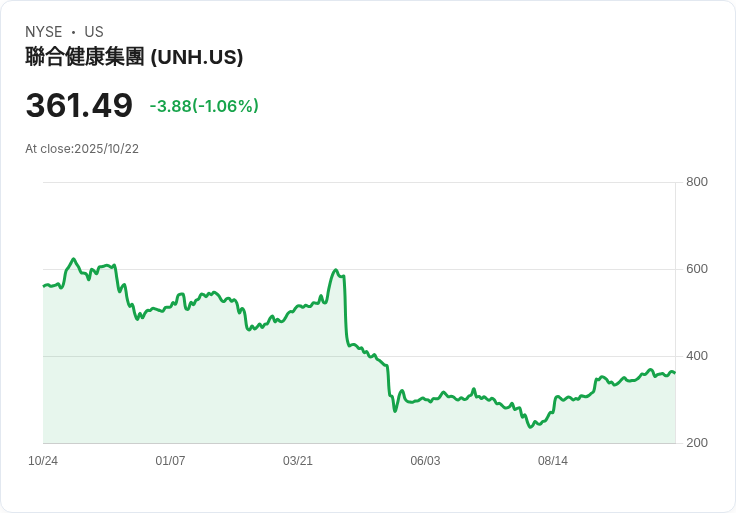
Task: Click the 800 y-axis label
Action: point(696,182)
